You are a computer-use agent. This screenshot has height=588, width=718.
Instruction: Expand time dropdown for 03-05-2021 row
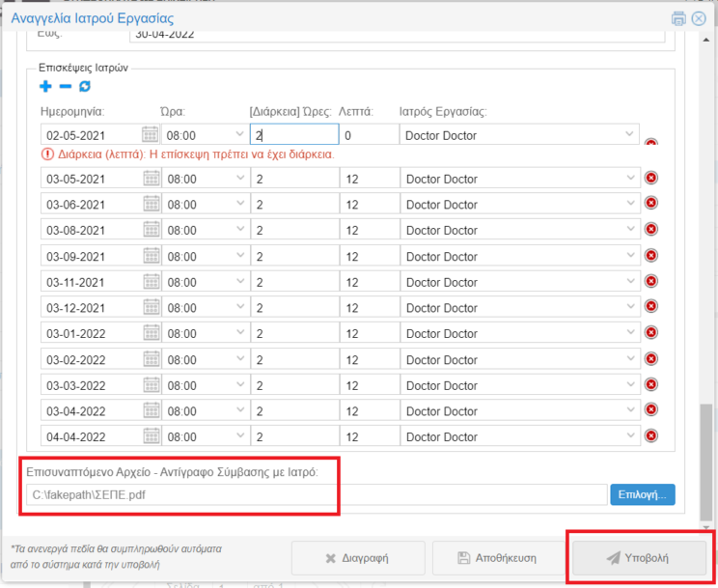point(240,178)
